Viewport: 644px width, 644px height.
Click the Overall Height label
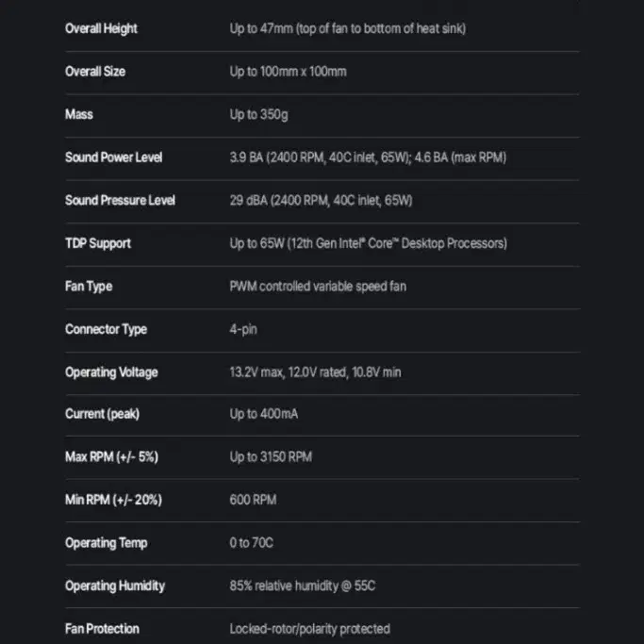click(101, 28)
